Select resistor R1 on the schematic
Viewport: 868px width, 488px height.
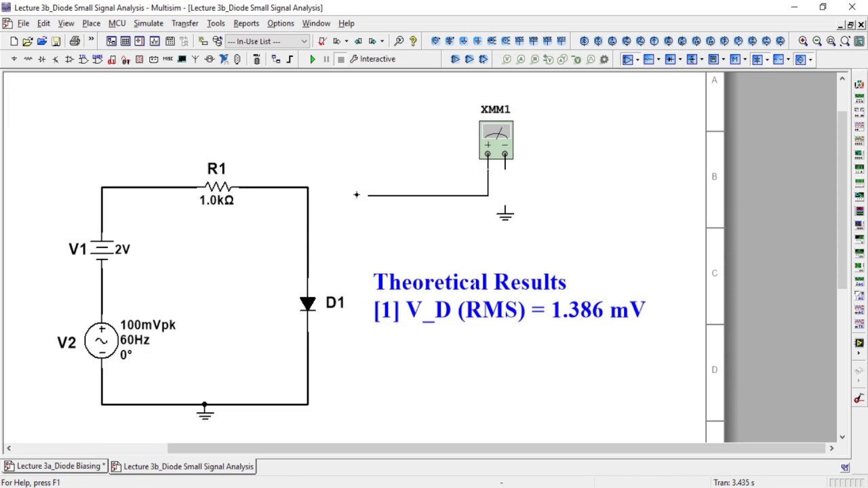217,186
